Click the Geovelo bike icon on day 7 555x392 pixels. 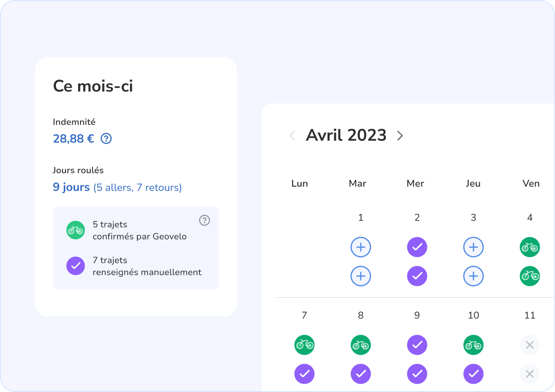[x=304, y=345]
